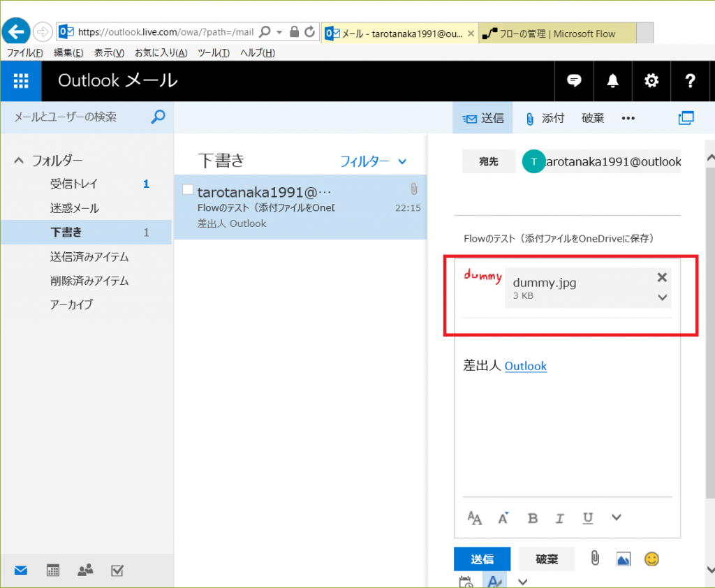Open the tarotanaka1991 draft in message list

(300, 207)
